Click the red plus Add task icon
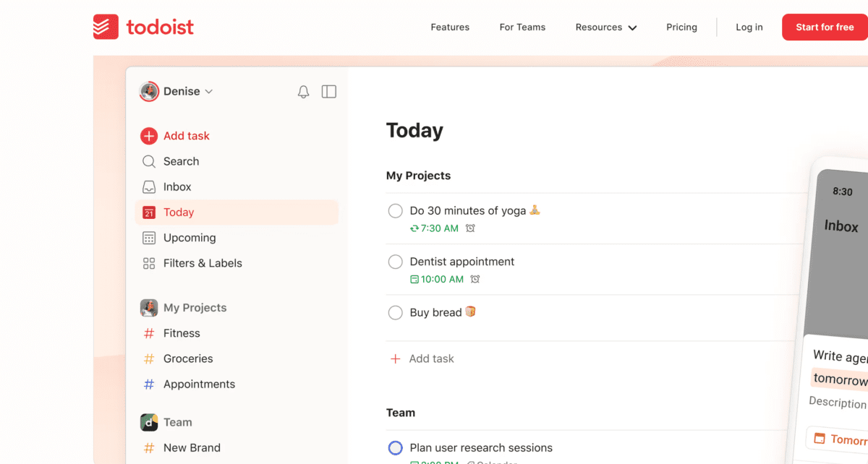The image size is (868, 464). (149, 136)
